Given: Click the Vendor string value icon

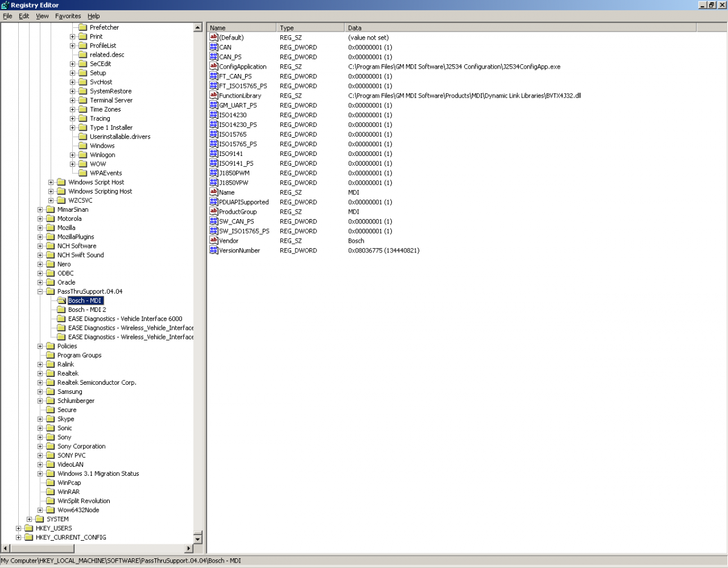Looking at the screenshot, I should [214, 241].
